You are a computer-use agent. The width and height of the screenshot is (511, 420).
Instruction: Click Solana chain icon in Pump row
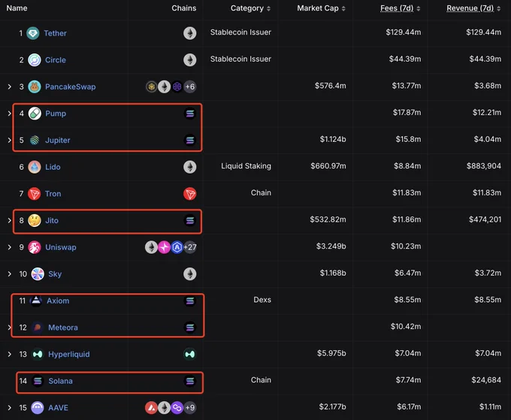pos(190,113)
